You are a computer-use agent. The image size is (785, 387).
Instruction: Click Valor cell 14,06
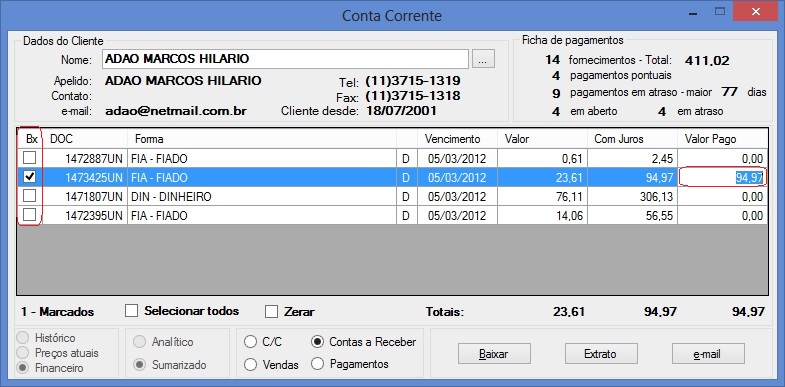(x=542, y=216)
